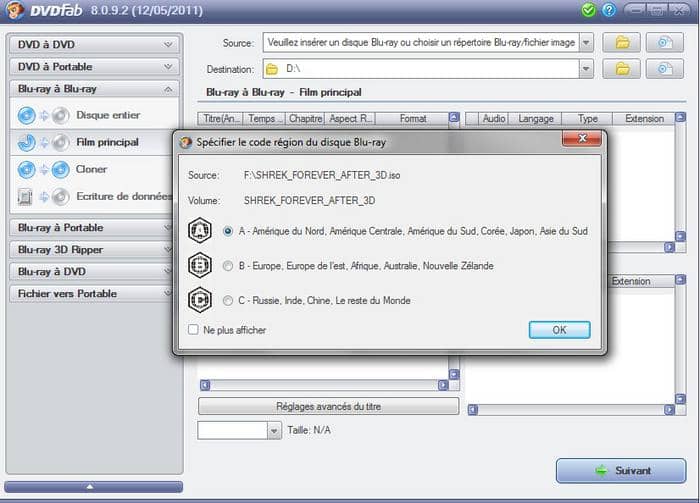Screen dimensions: 700x503
Task: Browse Destination folder with yellow folder icon
Action: (622, 69)
